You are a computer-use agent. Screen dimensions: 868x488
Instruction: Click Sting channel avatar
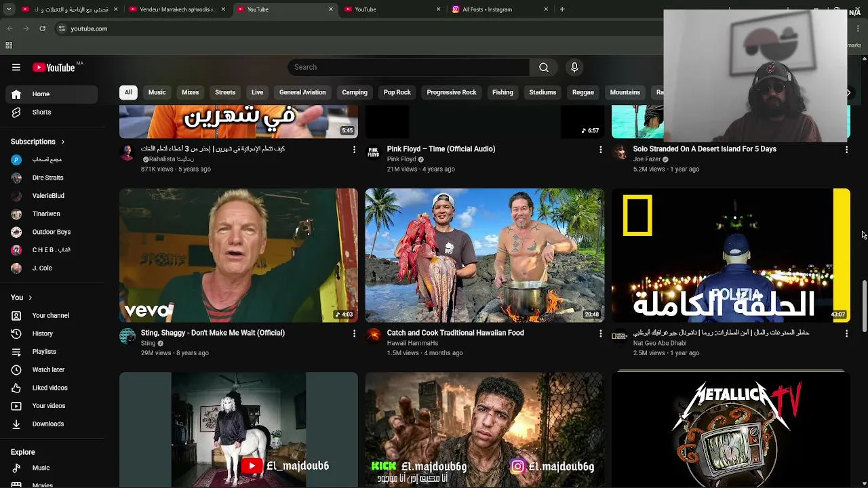127,336
